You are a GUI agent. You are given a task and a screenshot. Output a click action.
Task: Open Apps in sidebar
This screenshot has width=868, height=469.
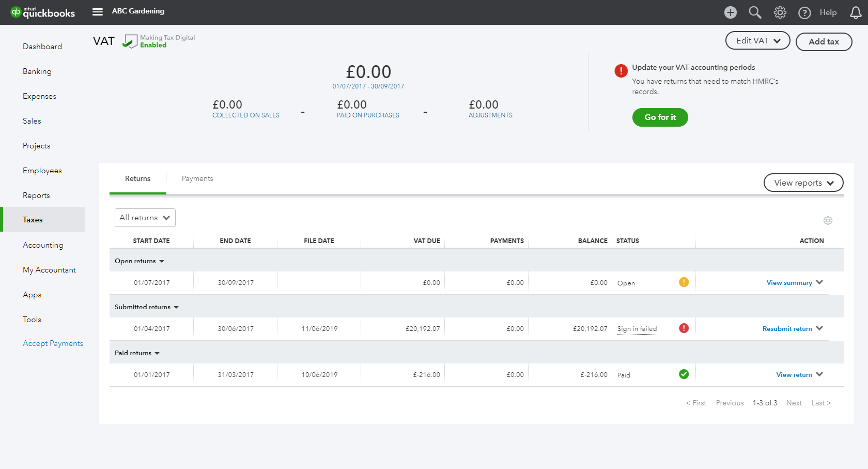pos(32,295)
